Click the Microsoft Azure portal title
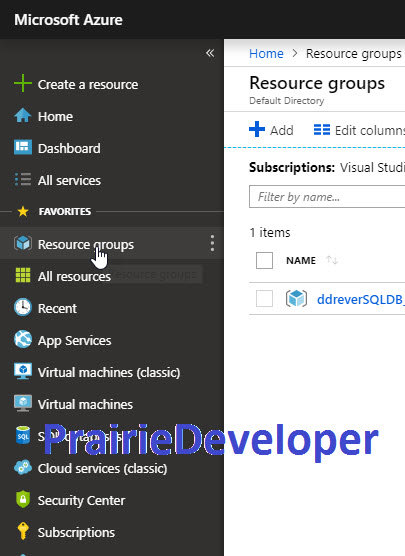 click(x=68, y=20)
